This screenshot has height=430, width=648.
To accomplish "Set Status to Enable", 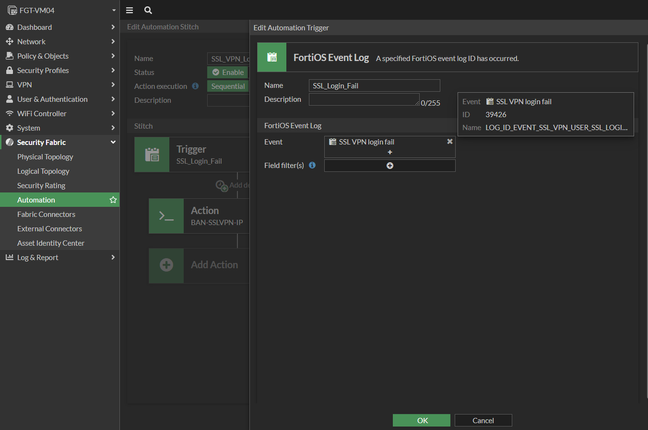I will point(227,72).
